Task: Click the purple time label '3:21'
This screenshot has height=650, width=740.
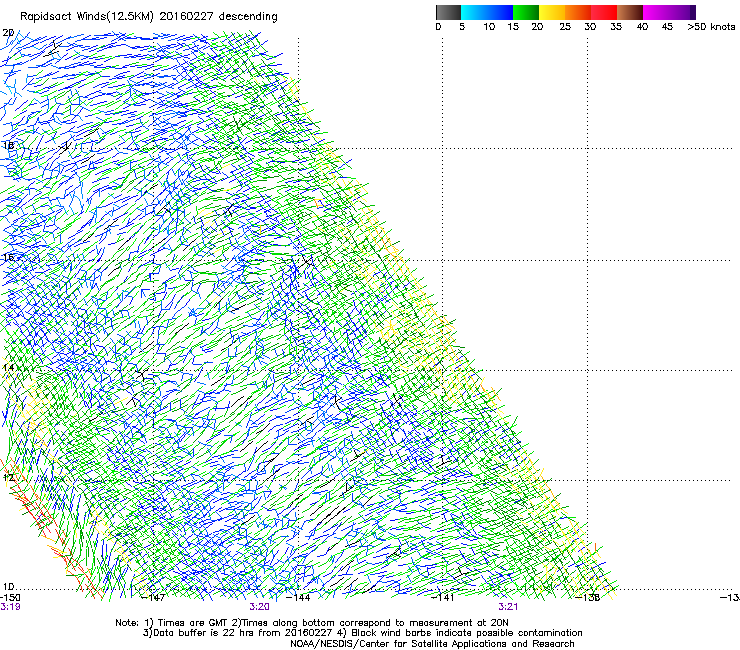Action: [x=508, y=607]
